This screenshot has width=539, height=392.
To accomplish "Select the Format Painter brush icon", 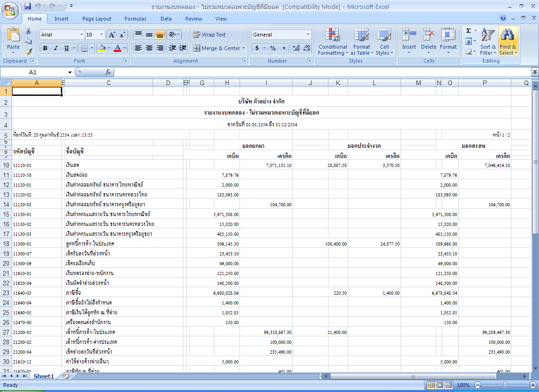I will tap(29, 52).
